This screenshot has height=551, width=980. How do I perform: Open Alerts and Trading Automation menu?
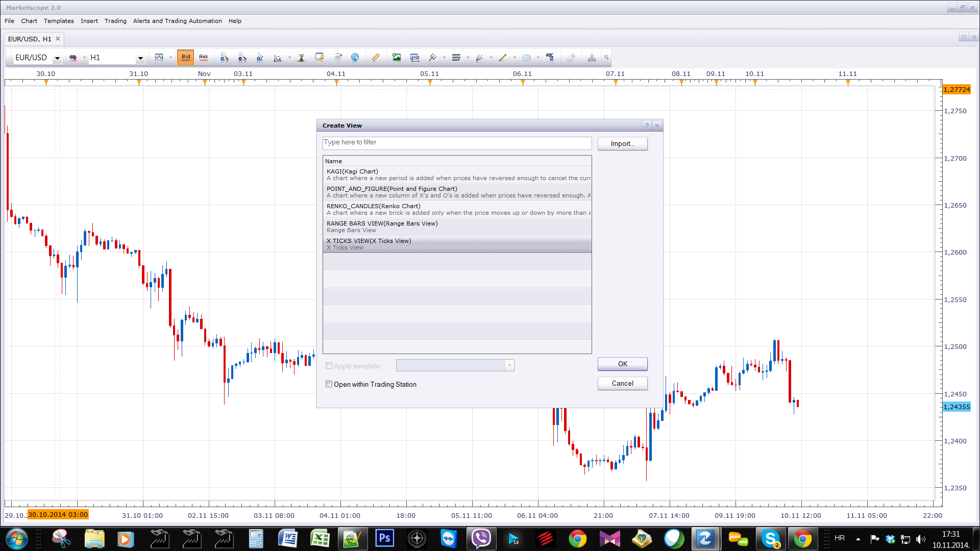click(x=178, y=21)
